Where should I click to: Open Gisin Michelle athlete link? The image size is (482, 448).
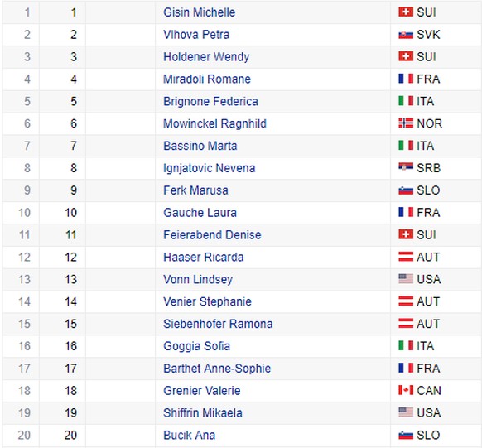(x=200, y=12)
